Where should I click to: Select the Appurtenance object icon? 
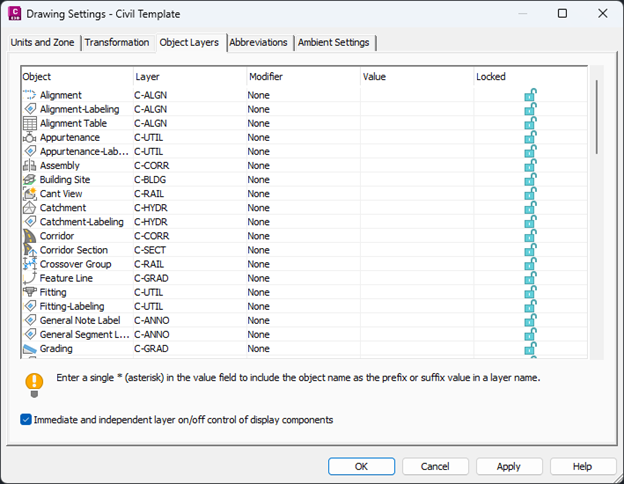tap(29, 137)
